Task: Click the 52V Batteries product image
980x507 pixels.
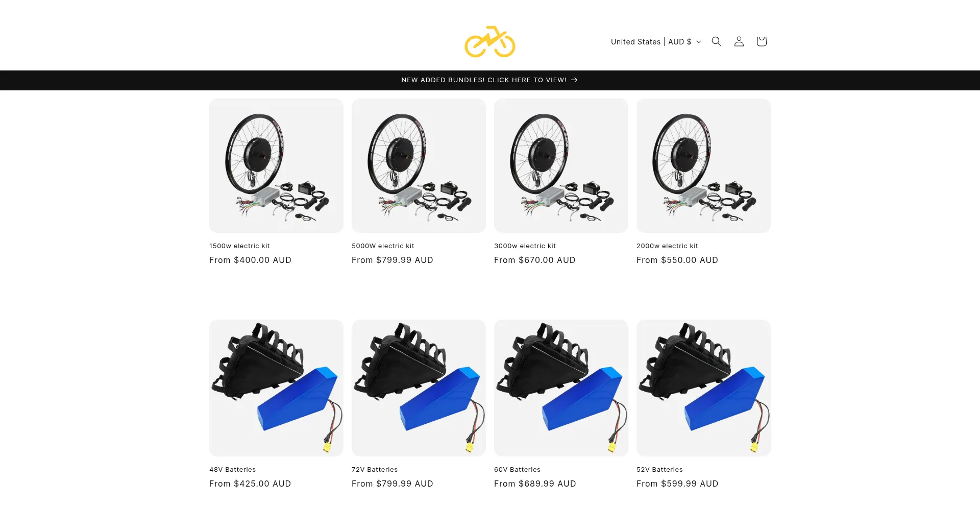Action: (703, 388)
